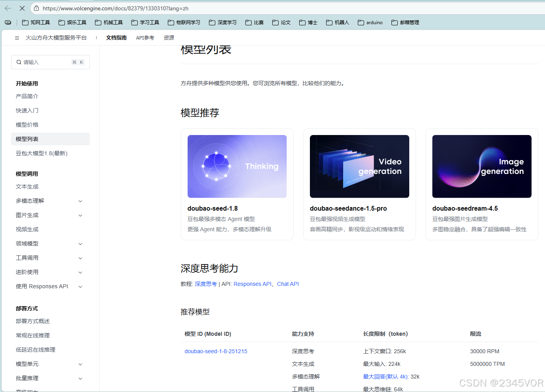Open the doubao-seed-1-8-251215 model link
Screen dimensions: 545x392
[216, 351]
